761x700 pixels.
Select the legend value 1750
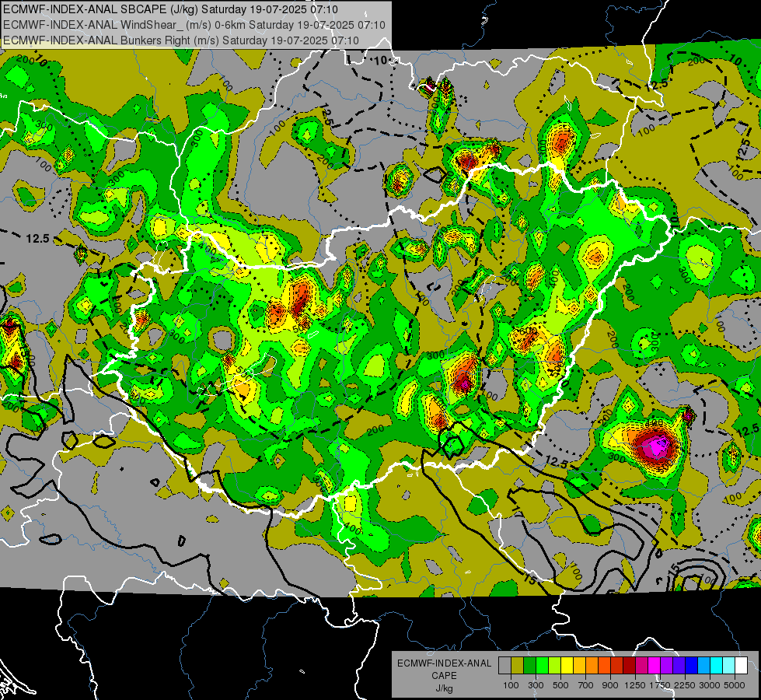point(660,685)
